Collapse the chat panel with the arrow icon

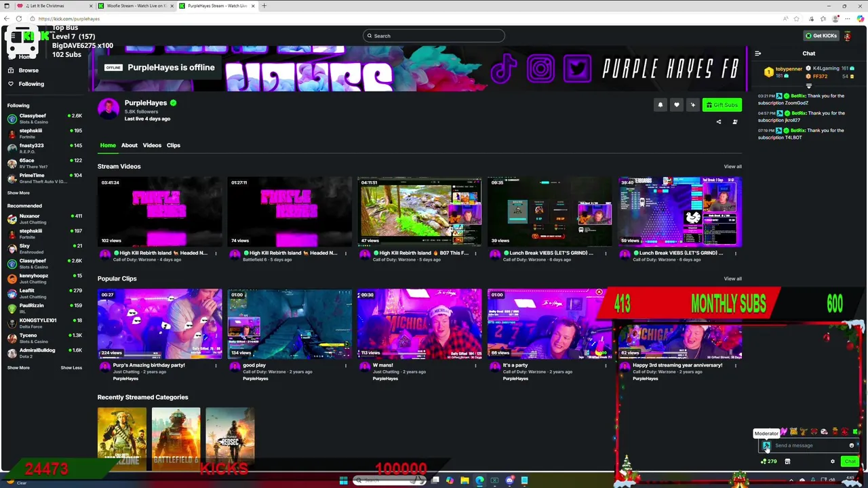tap(758, 53)
